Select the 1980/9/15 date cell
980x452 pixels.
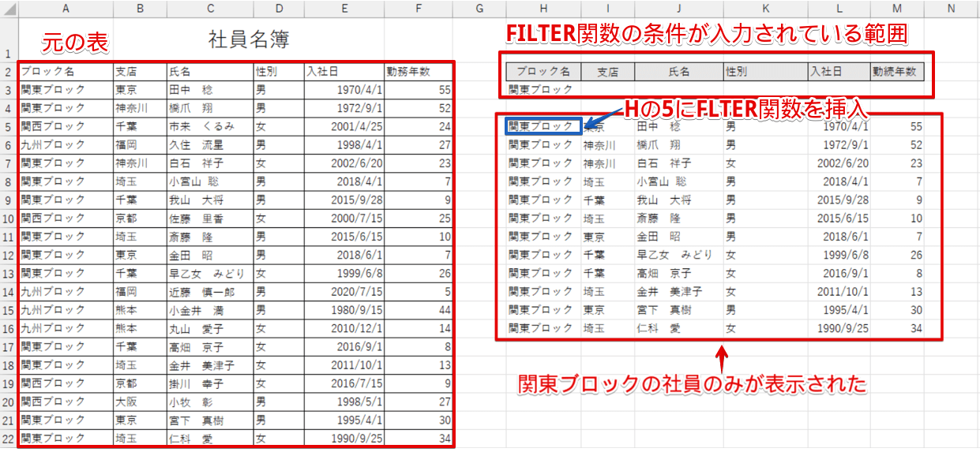pos(343,310)
